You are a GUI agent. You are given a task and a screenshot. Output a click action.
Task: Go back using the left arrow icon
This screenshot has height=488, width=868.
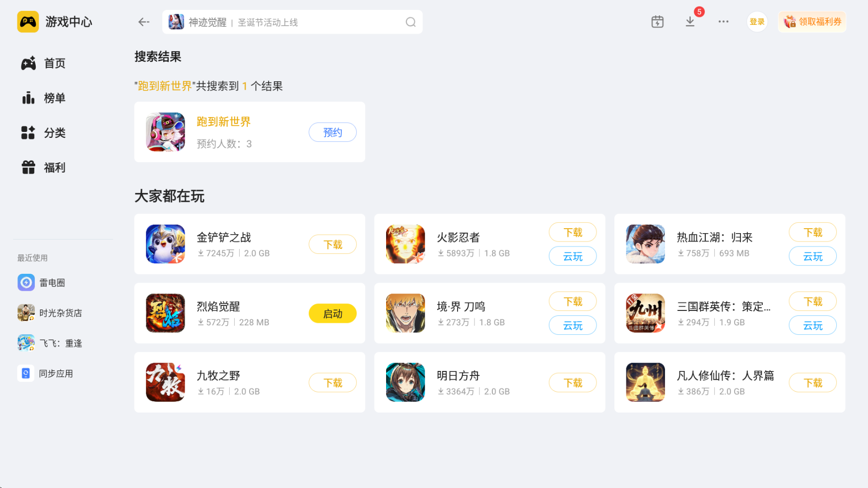pos(144,22)
